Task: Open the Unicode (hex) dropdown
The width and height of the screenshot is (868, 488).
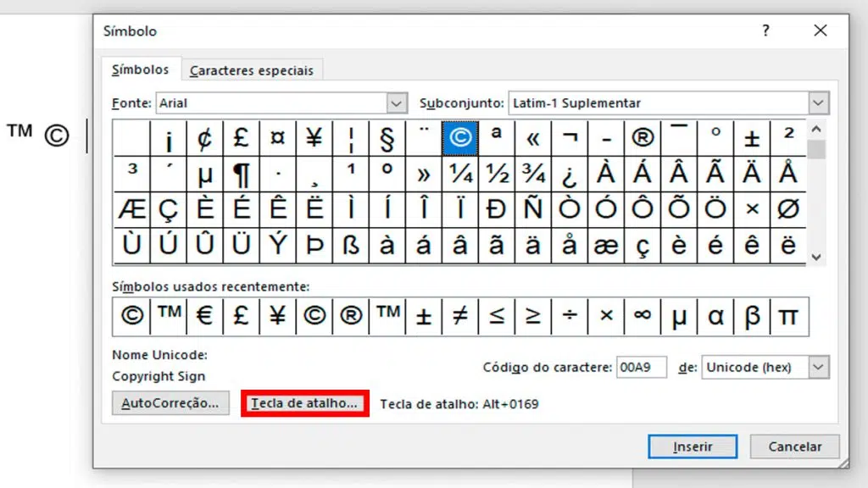Action: (x=818, y=367)
